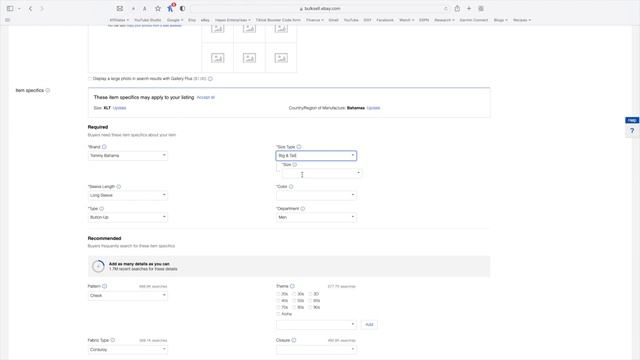
Task: Open the Recipes bookmarks folder
Action: click(522, 20)
